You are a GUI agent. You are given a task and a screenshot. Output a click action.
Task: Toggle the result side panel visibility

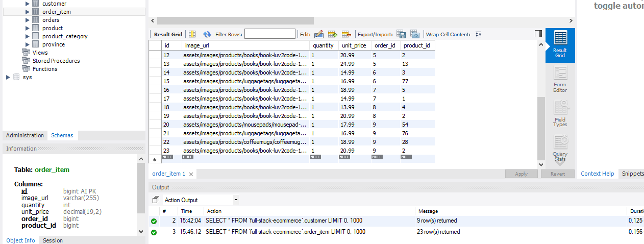(x=538, y=34)
